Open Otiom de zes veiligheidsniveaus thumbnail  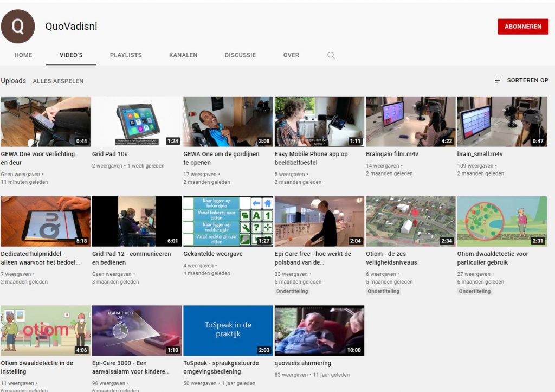tap(411, 221)
